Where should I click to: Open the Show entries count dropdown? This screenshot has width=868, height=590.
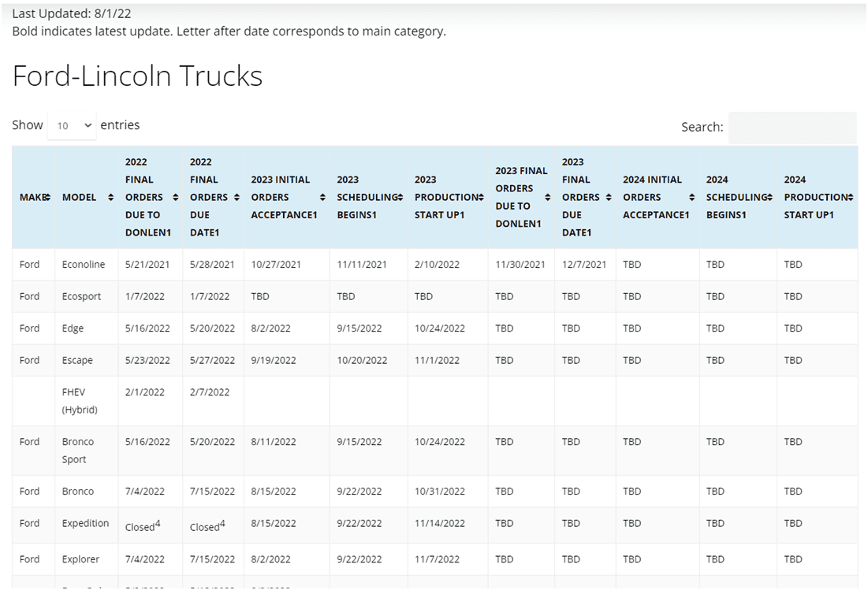coord(72,125)
